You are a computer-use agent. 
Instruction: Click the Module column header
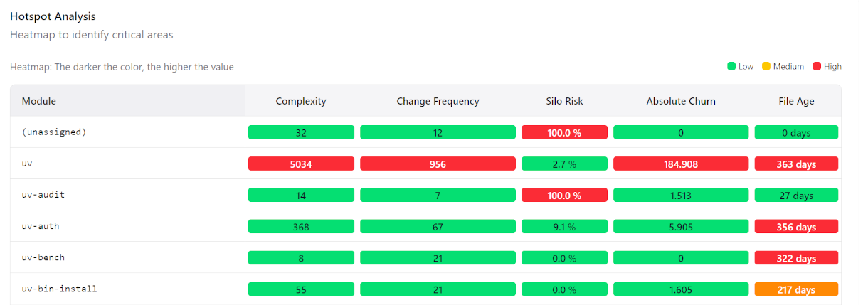point(39,101)
